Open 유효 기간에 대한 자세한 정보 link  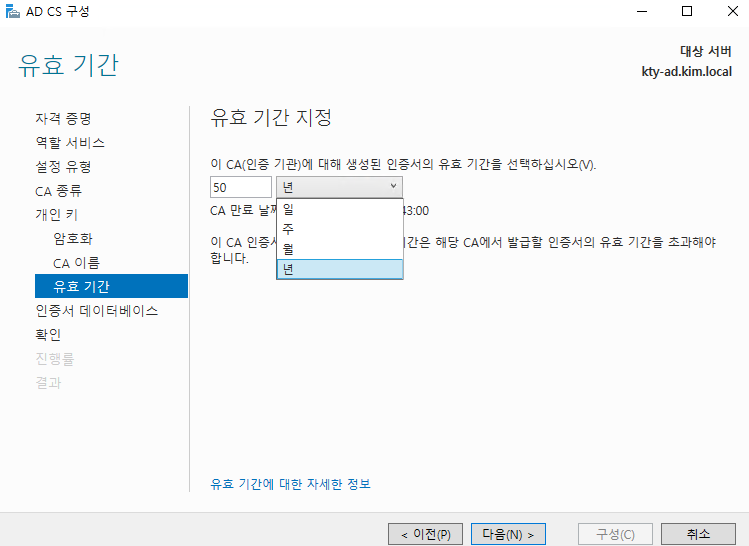pos(290,484)
